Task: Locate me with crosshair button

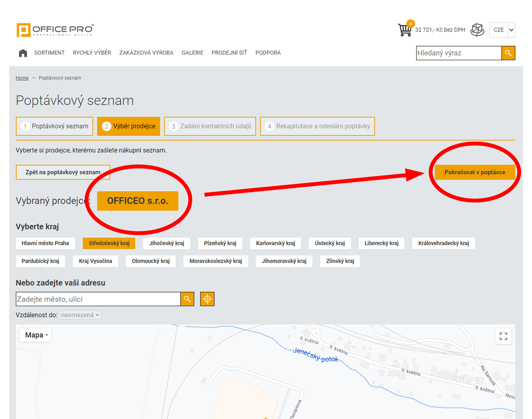Action: pyautogui.click(x=207, y=299)
